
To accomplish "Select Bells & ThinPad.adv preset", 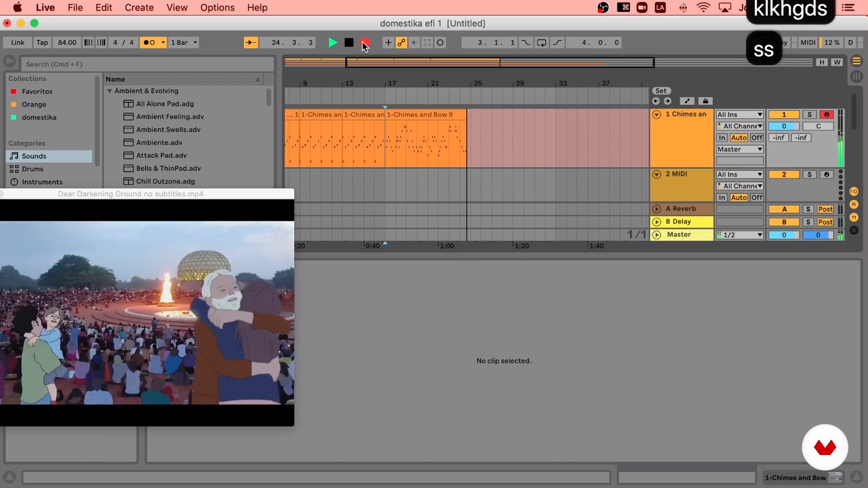I will (168, 169).
